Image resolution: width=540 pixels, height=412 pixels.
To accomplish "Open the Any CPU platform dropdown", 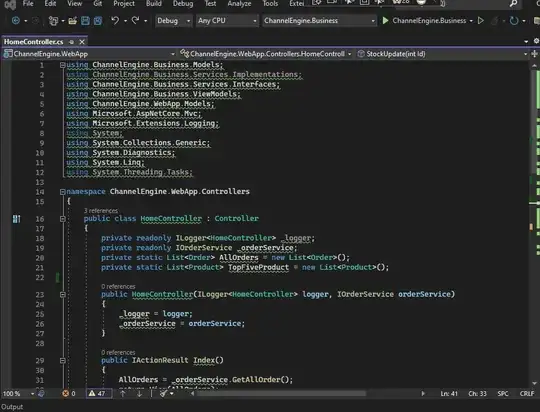I will click(227, 21).
